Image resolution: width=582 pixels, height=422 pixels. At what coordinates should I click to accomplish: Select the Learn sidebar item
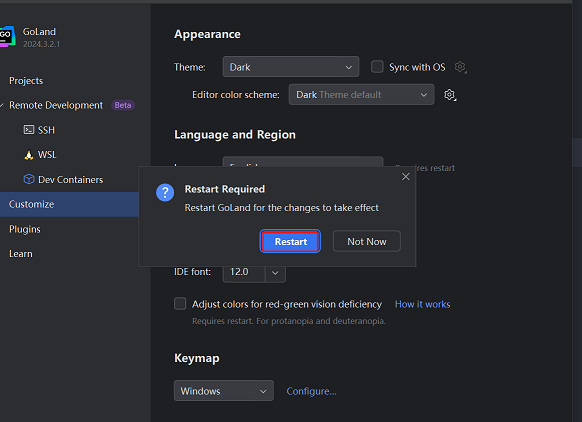[21, 254]
